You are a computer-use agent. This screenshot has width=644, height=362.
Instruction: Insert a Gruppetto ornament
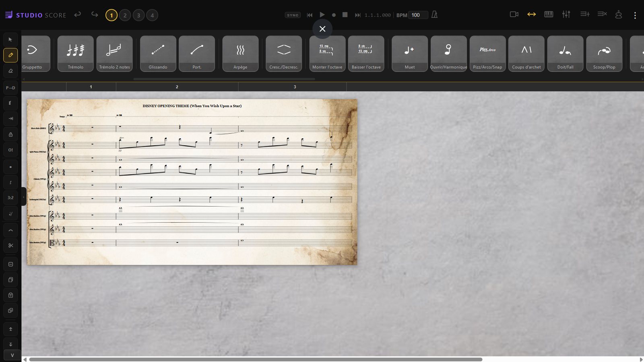[36, 54]
